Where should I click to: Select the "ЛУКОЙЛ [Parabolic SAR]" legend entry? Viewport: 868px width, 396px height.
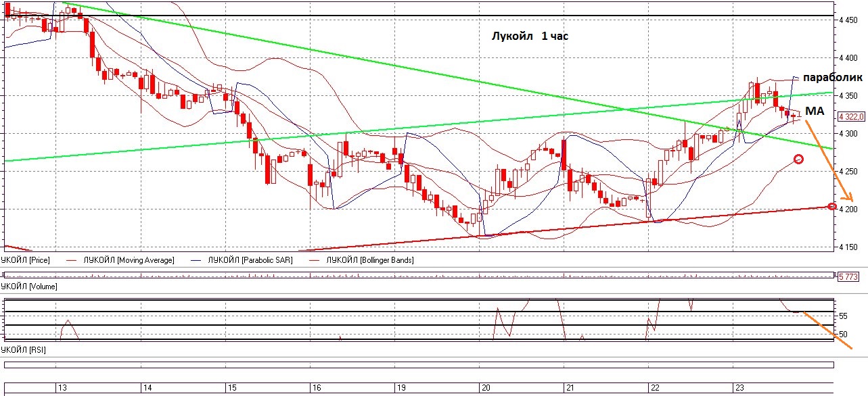[250, 259]
